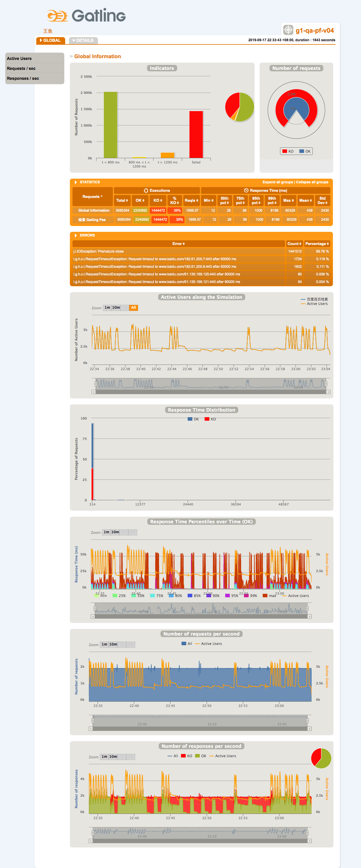Image resolution: width=361 pixels, height=868 pixels.
Task: Set requests per second zoom to 10m
Action: click(113, 644)
